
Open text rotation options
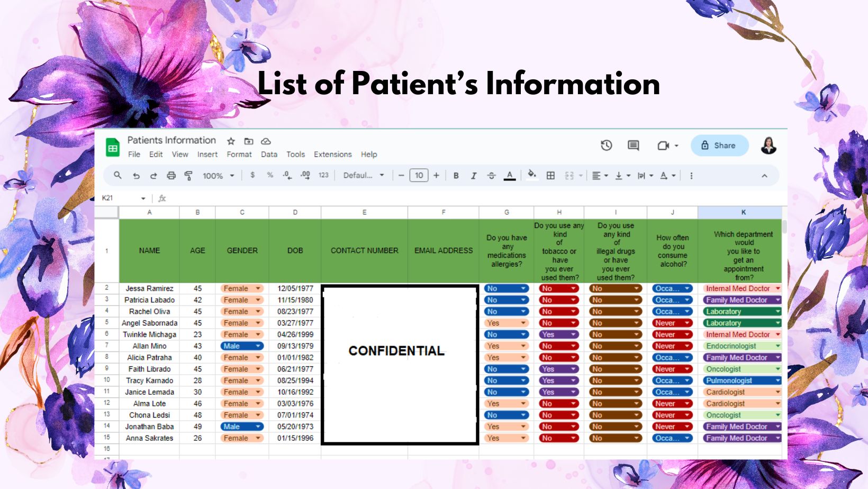pyautogui.click(x=667, y=176)
